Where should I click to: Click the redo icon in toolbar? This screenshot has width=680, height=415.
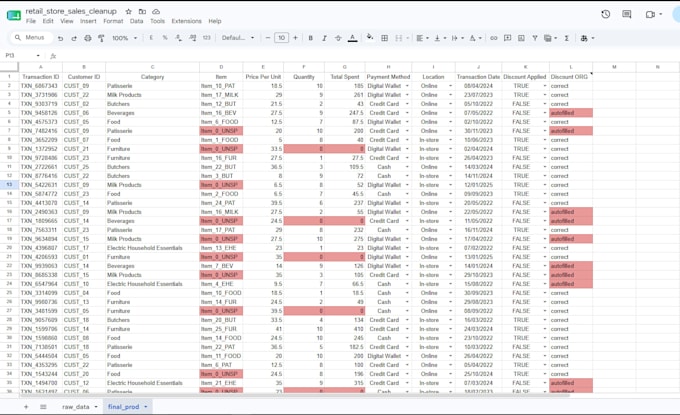(74, 38)
